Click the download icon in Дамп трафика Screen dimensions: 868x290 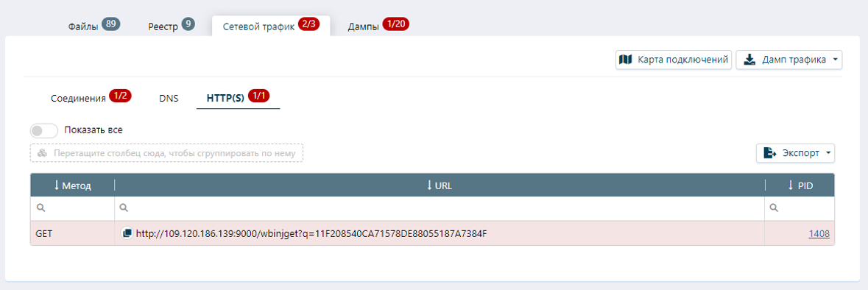[749, 60]
